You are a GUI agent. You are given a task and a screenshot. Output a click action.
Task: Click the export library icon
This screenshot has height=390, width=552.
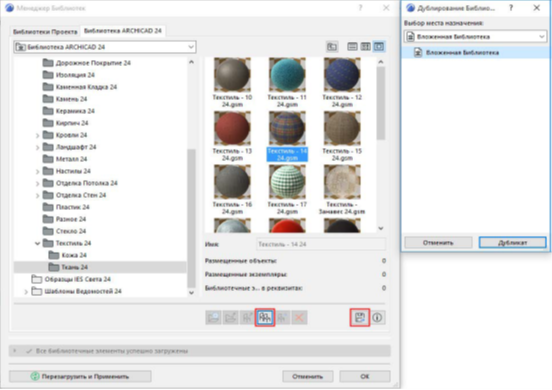tap(359, 317)
